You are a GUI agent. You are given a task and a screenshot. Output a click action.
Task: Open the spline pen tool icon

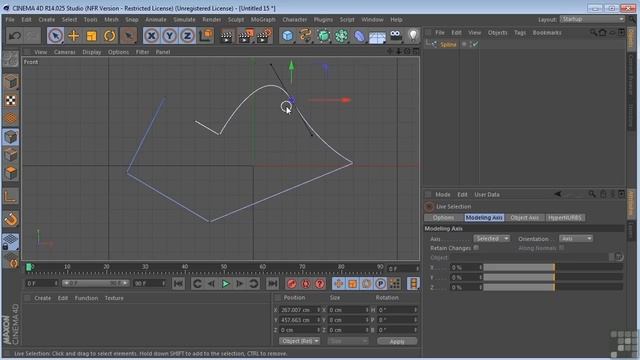(x=305, y=36)
